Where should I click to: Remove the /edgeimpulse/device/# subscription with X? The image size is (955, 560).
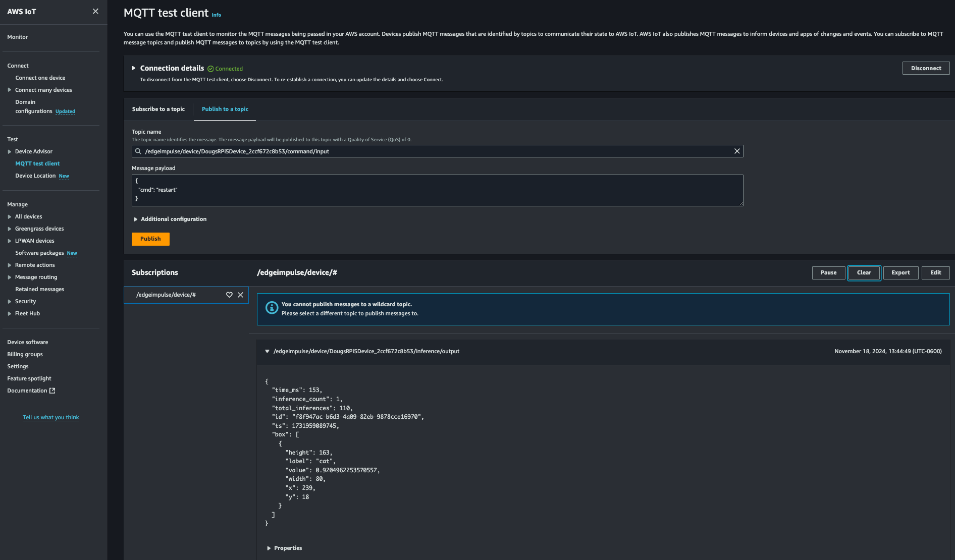240,295
